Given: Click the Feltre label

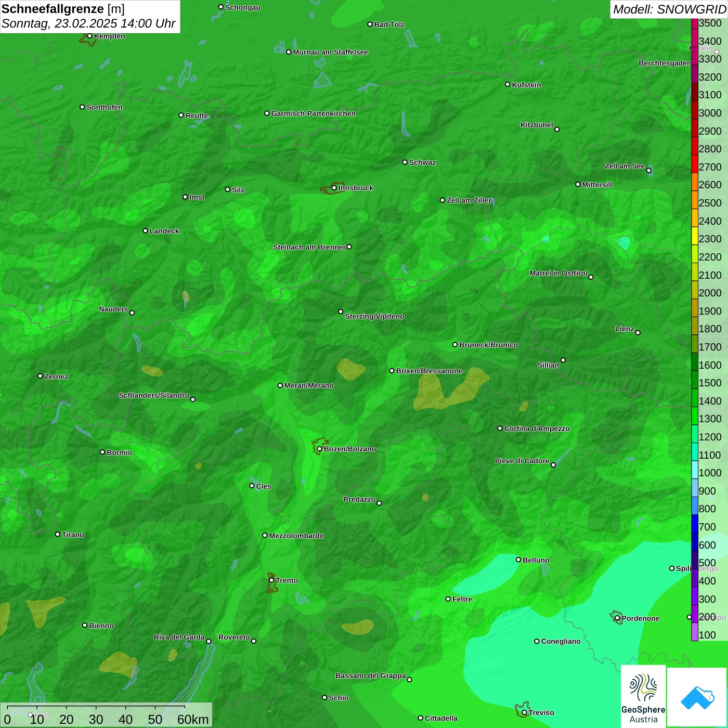Looking at the screenshot, I should click(462, 599).
